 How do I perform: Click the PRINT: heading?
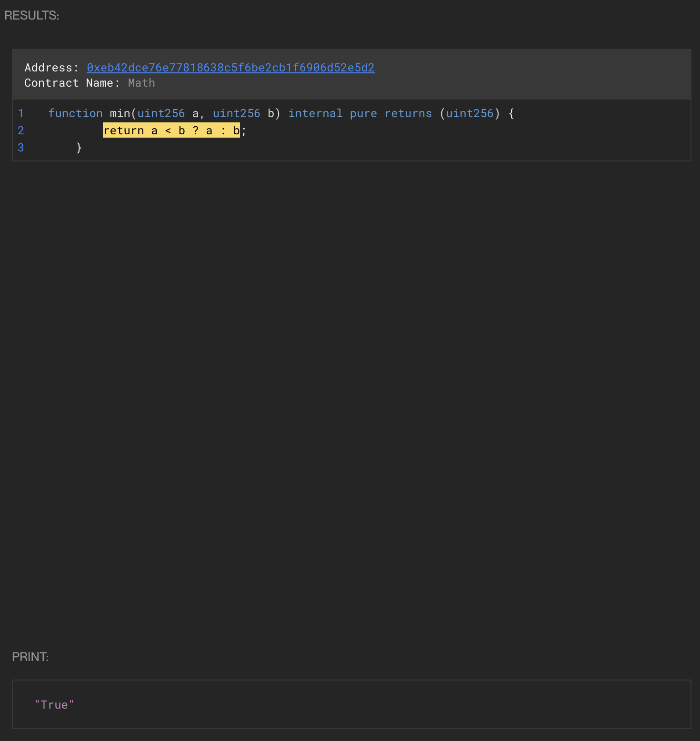pos(30,657)
